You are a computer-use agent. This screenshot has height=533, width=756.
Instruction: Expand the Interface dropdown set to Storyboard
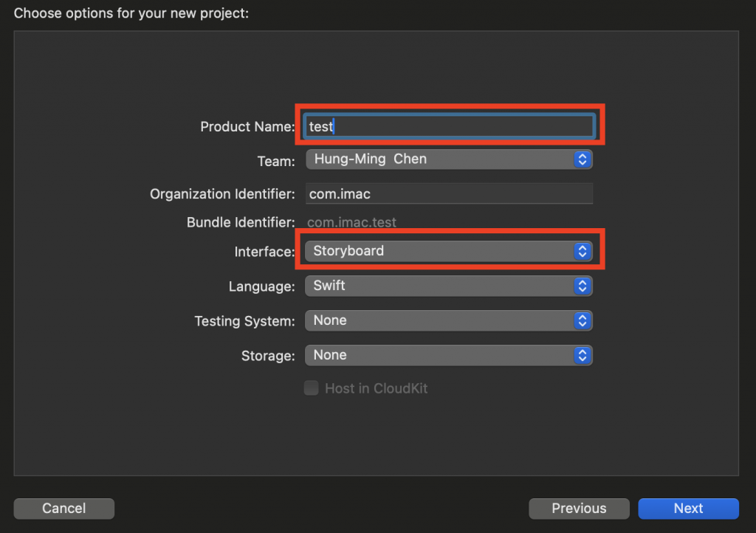[x=439, y=251]
